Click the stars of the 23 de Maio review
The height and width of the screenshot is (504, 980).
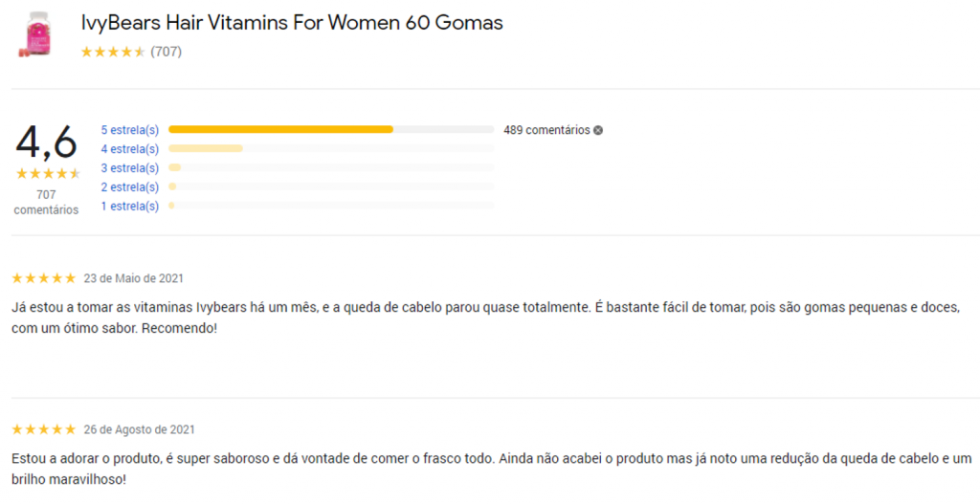pyautogui.click(x=43, y=278)
